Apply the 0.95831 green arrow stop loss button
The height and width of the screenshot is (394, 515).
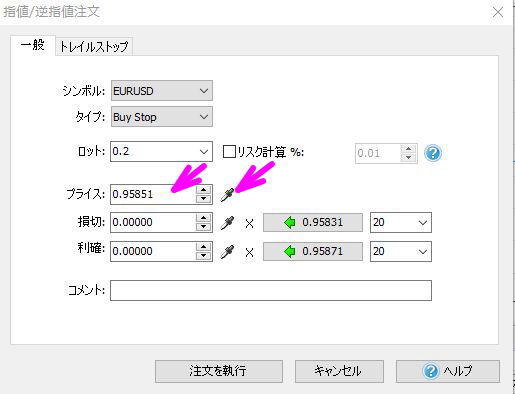(x=313, y=222)
